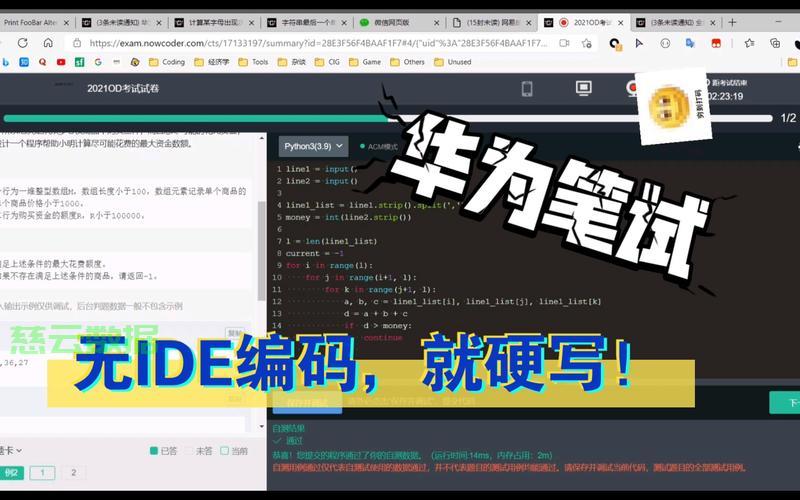Click the green next question button
800x500 pixels.
point(786,403)
